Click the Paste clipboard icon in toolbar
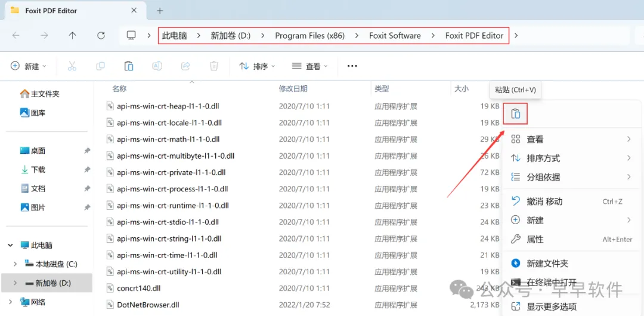Screen dimensions: 644x316 [x=129, y=66]
